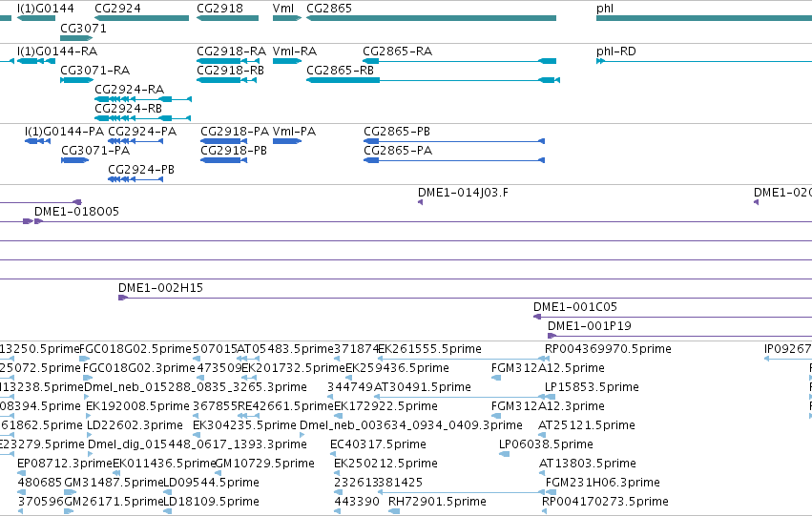The height and width of the screenshot is (516, 812).
Task: Click transcript l(1)G0144-RA
Action: tap(35, 61)
